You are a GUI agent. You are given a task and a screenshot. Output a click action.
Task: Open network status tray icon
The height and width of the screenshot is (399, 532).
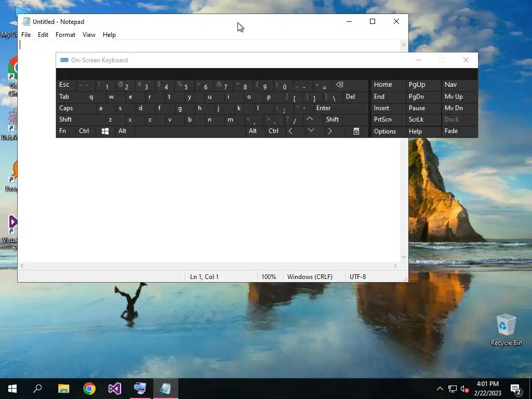tap(453, 389)
